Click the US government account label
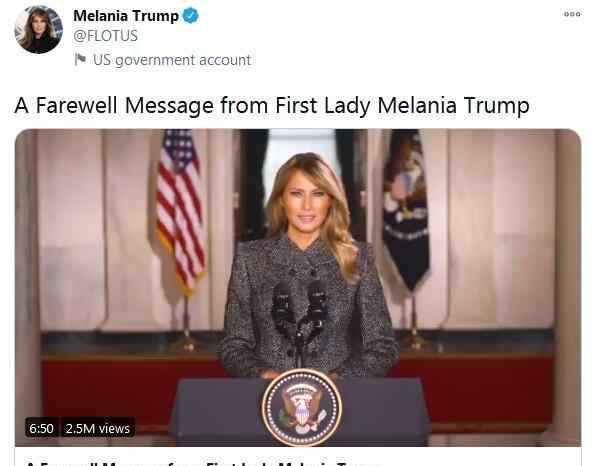597x466 pixels. click(x=172, y=60)
